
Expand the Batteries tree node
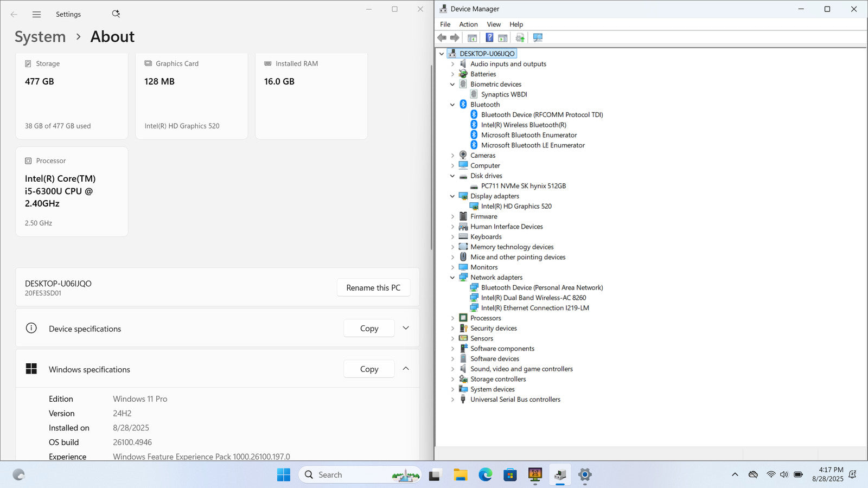[x=452, y=74]
